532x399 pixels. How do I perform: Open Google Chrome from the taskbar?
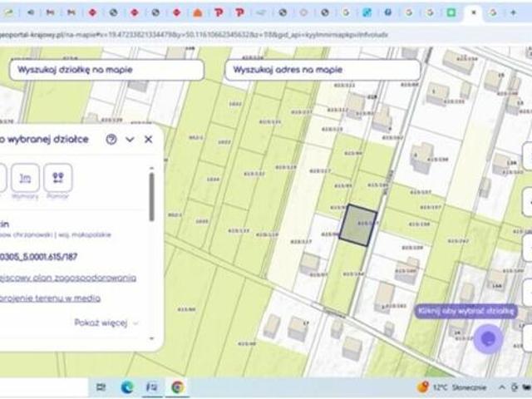[177, 387]
